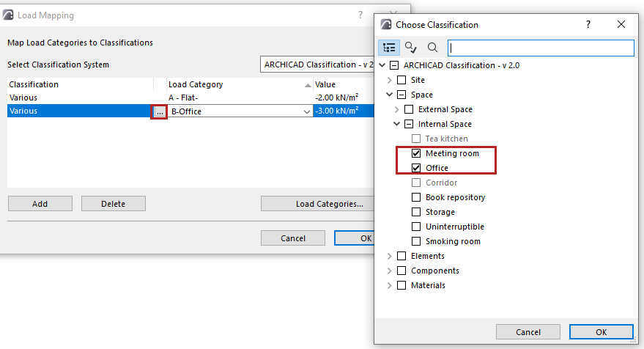Open the B-Office load category dropdown

click(306, 111)
